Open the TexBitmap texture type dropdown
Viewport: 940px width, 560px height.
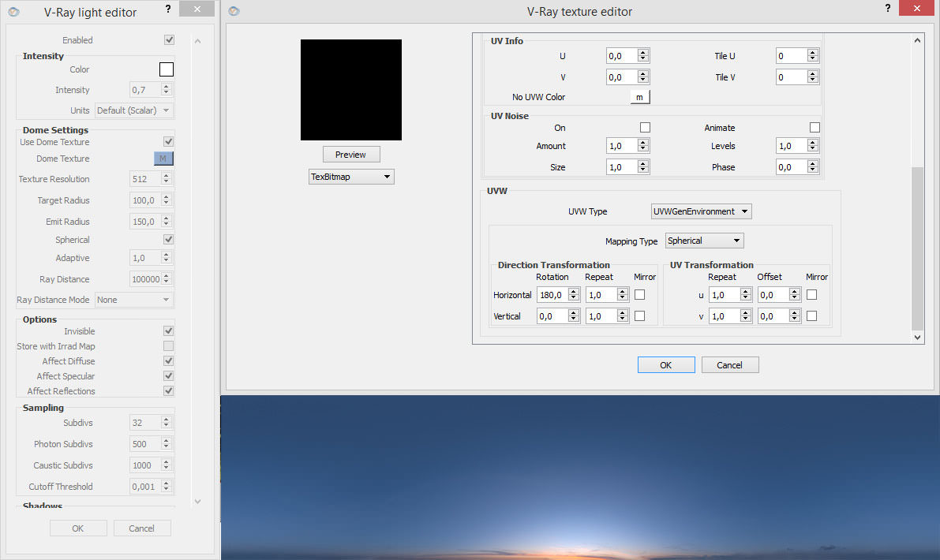350,177
